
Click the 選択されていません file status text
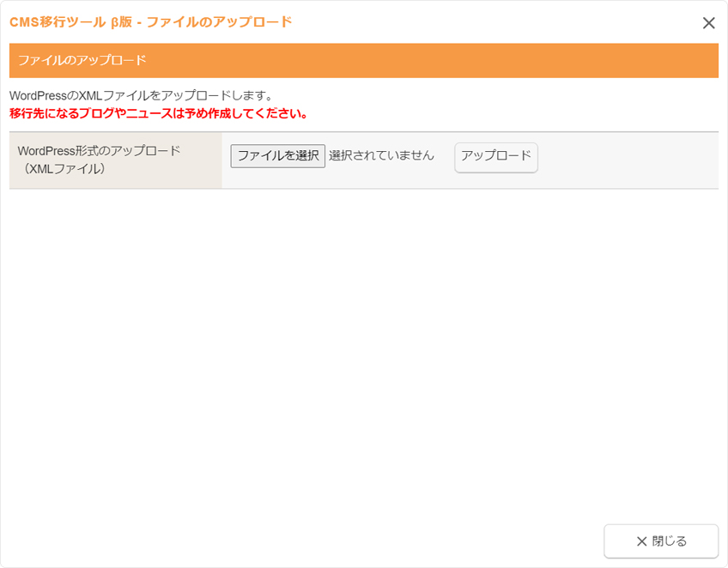click(x=381, y=155)
